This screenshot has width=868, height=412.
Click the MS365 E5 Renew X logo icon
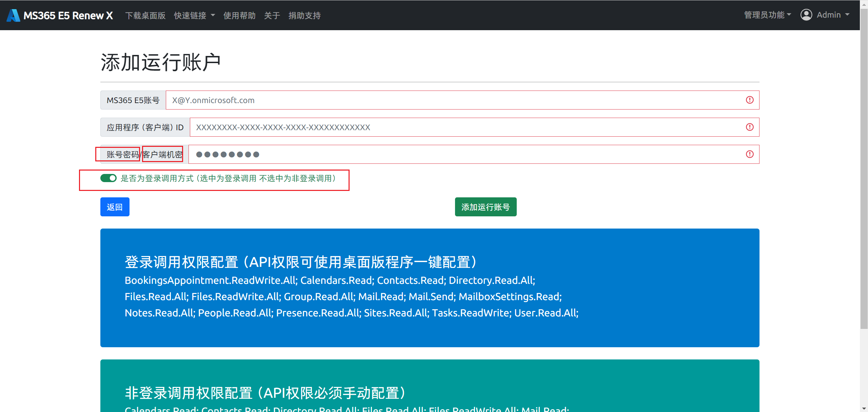click(x=13, y=15)
